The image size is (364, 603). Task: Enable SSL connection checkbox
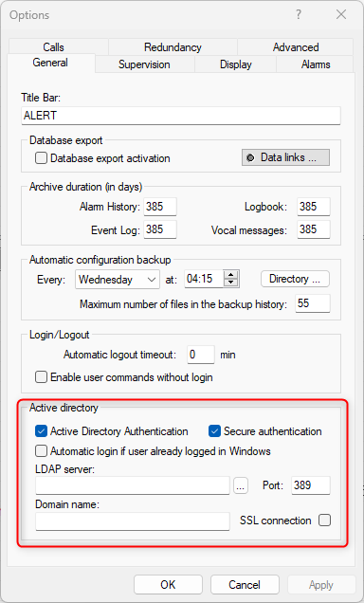click(x=324, y=521)
